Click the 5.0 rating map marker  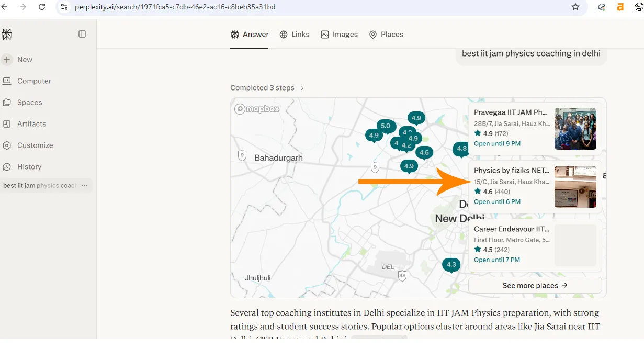coord(386,126)
